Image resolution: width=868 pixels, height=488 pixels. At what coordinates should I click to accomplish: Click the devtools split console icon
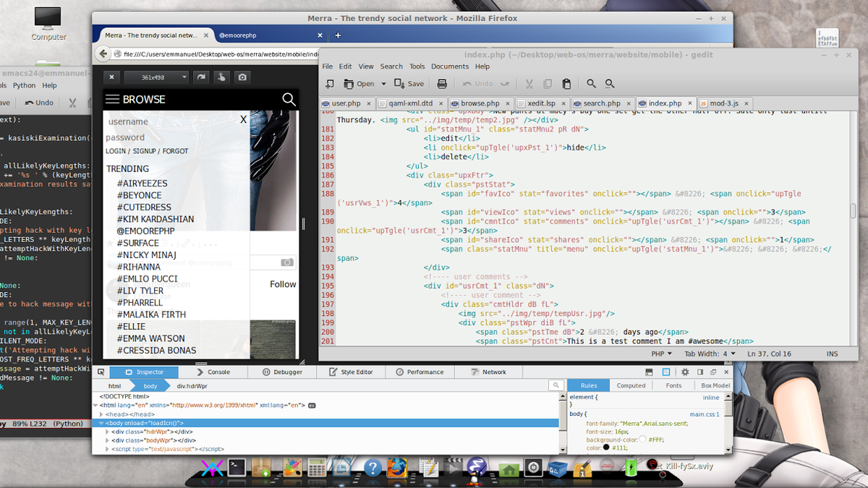click(648, 372)
